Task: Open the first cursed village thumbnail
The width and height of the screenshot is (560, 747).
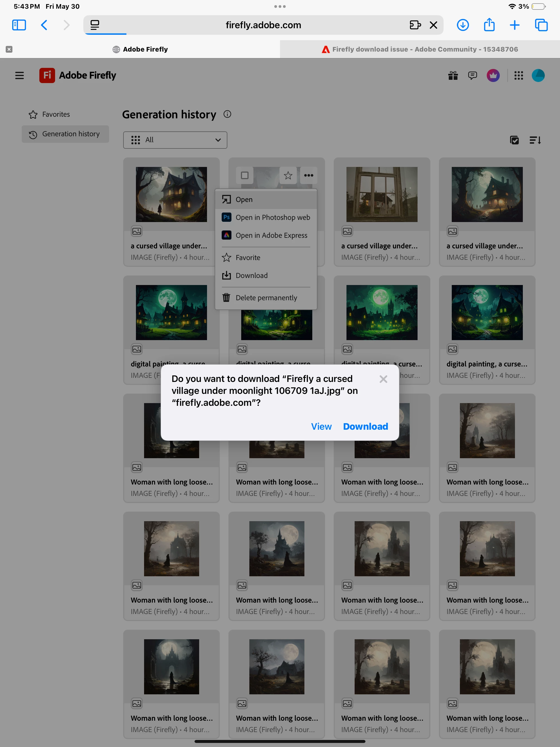Action: click(x=171, y=194)
